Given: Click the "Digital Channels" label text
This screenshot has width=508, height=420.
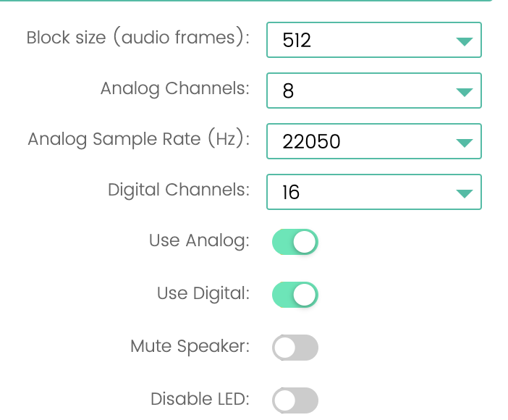Looking at the screenshot, I should (x=178, y=190).
